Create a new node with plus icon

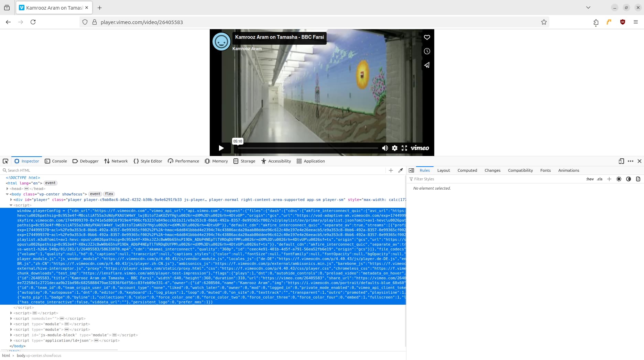391,170
